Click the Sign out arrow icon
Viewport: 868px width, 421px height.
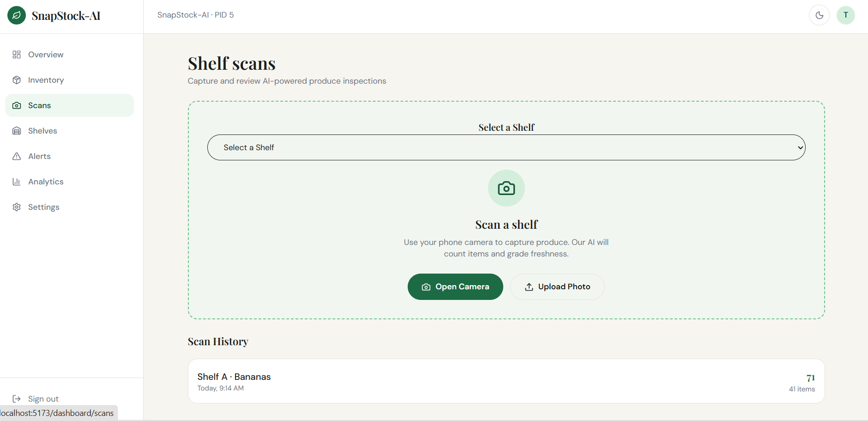point(17,399)
